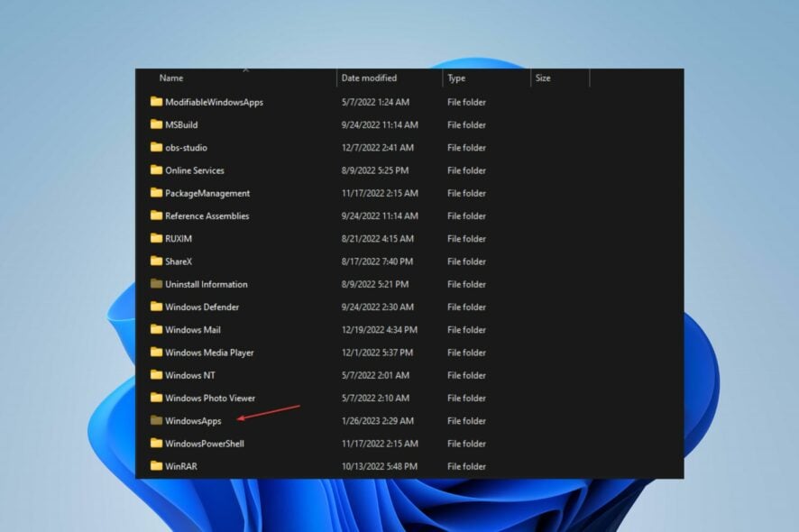Select the obs-studio folder name
The height and width of the screenshot is (532, 799).
pyautogui.click(x=186, y=148)
